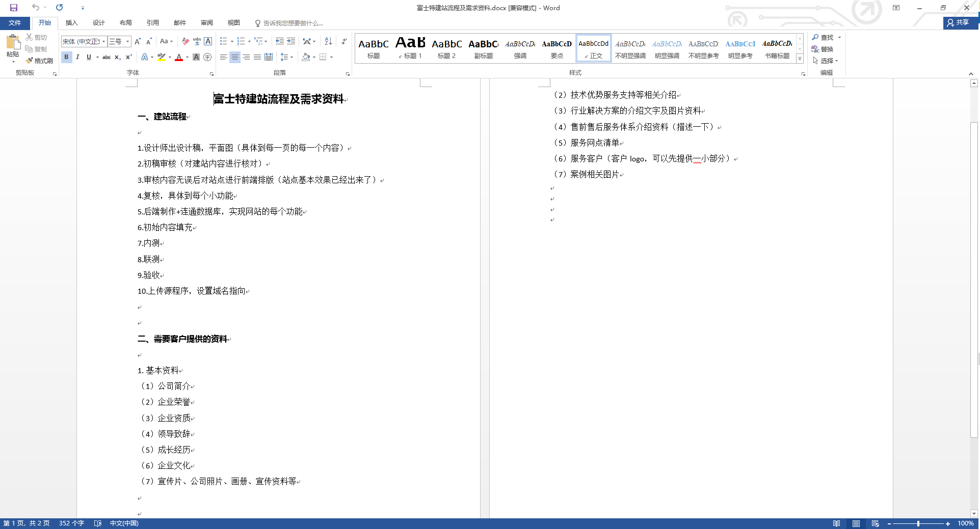Show or hide paragraph marks
Viewport: 980px width, 529px height.
344,41
